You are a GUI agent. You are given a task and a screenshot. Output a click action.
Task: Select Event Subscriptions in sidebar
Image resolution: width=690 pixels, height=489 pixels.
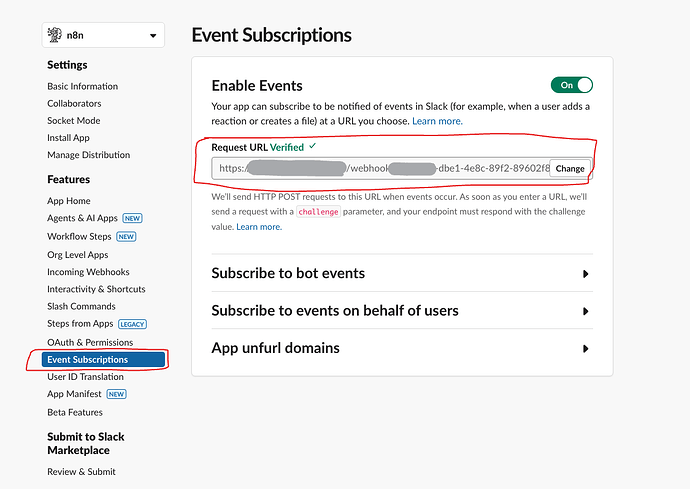pyautogui.click(x=103, y=360)
